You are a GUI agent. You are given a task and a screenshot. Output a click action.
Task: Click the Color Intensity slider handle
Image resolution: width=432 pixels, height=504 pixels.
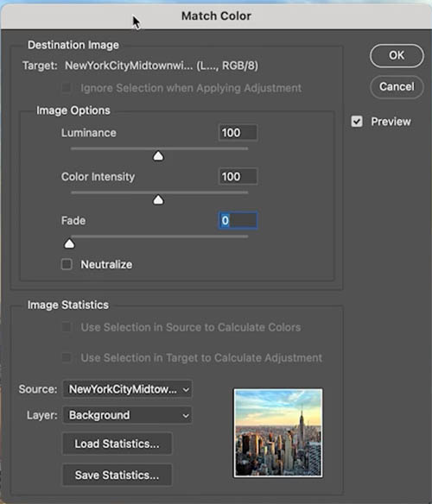point(158,200)
